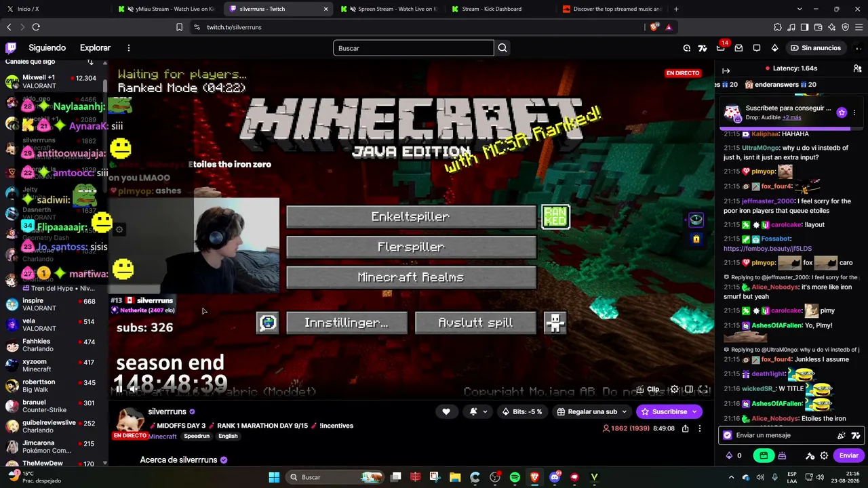Viewport: 868px width, 488px height.
Task: Open Brave VPN shield icon
Action: pos(845,27)
